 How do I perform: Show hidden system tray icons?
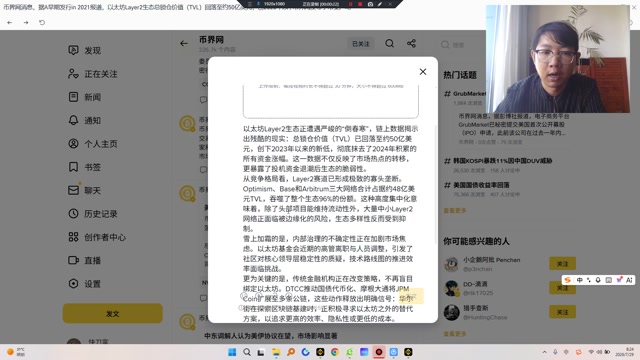pos(544,352)
